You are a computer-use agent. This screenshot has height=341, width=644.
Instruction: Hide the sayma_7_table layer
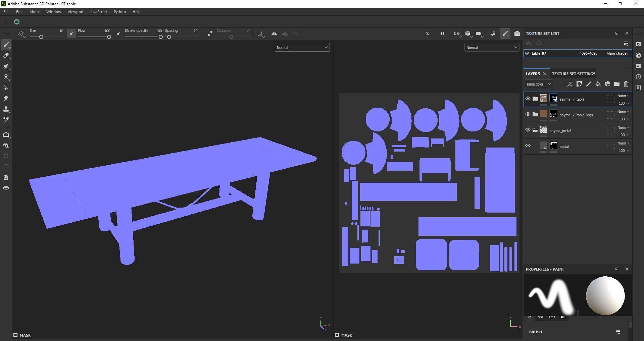tap(528, 99)
